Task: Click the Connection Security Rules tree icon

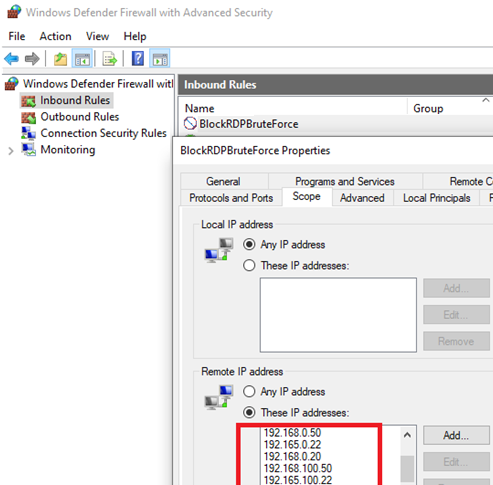Action: (x=28, y=133)
